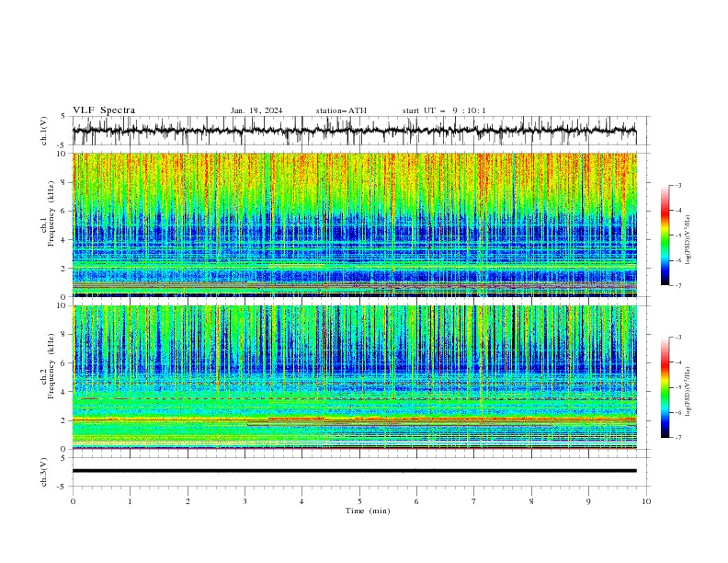This screenshot has width=728, height=563.
Task: Click the ch.2 colorbar "log(PSD)(V²/Hz)" label
Action: click(688, 392)
